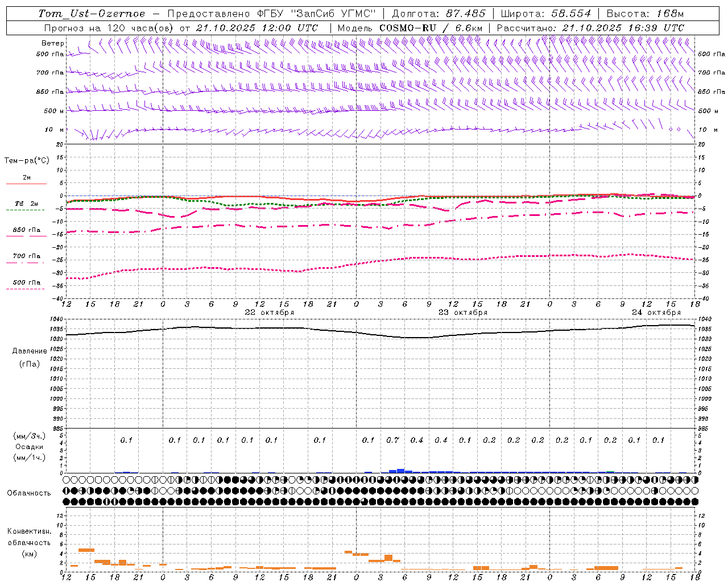Click the Широта: 58.554 latitude value
Viewport: 728px width, 582px height.
[545, 14]
